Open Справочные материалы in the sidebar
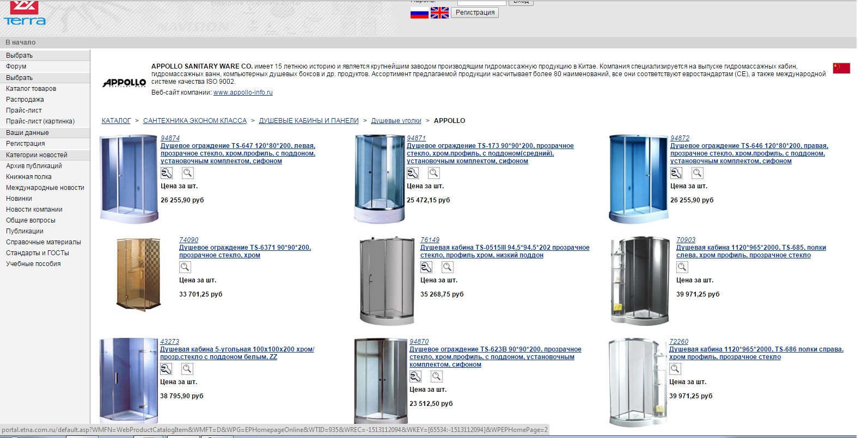 pos(45,242)
